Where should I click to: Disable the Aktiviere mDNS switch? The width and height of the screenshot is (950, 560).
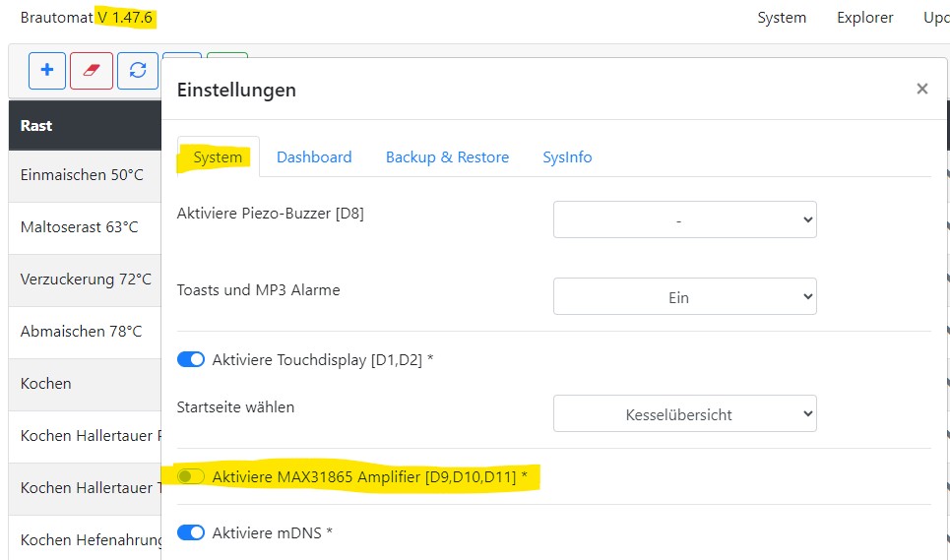click(191, 532)
